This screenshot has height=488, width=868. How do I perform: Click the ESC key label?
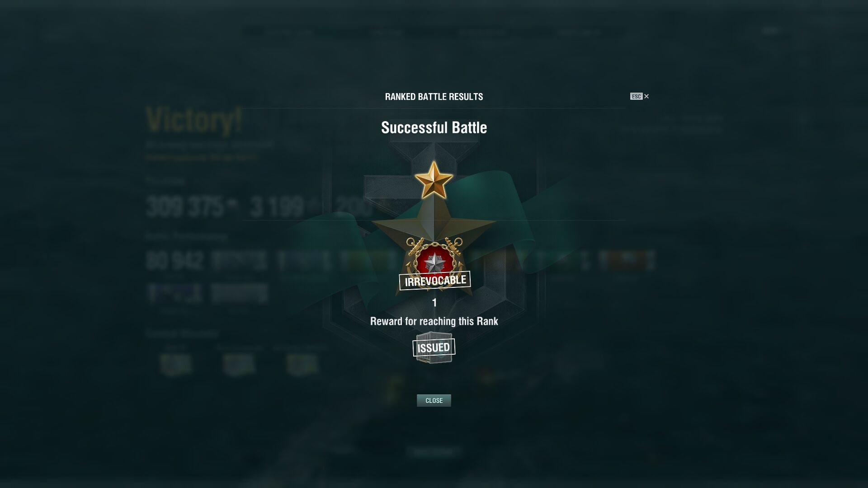(x=636, y=96)
